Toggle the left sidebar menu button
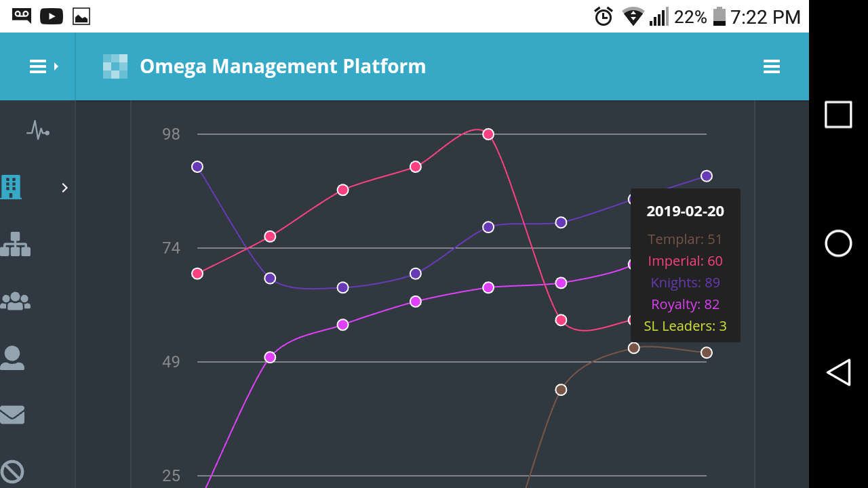 (43, 66)
